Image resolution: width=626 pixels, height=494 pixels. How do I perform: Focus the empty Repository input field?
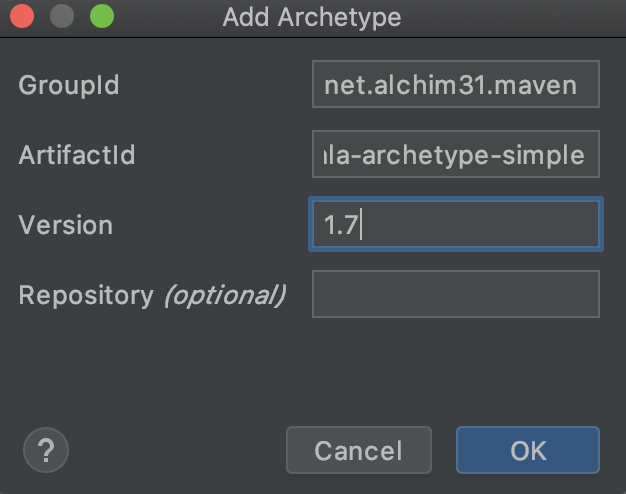[456, 294]
